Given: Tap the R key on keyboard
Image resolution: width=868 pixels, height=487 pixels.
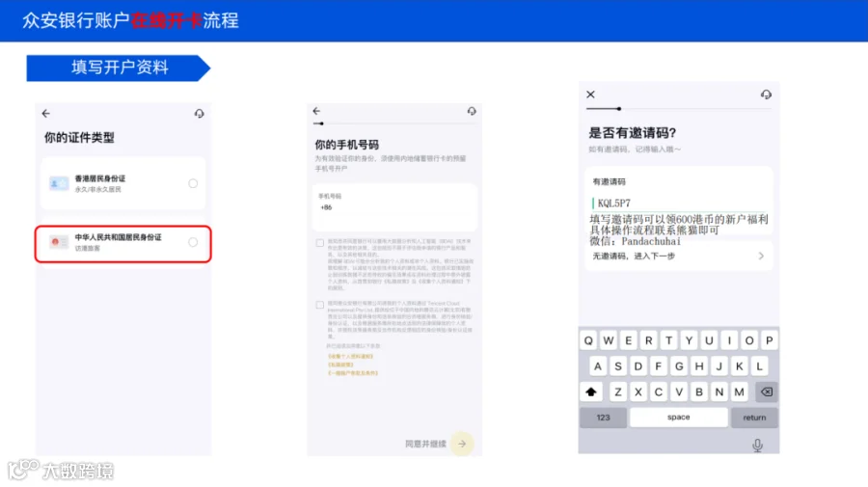Looking at the screenshot, I should pos(649,341).
